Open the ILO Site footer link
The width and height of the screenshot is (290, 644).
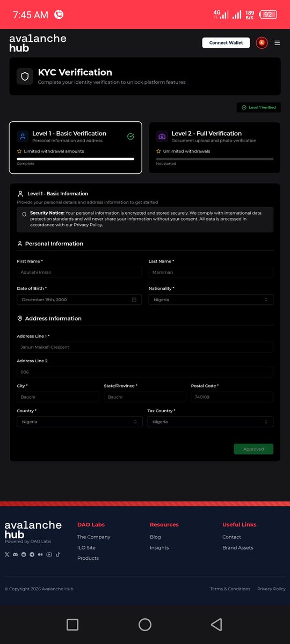tap(86, 547)
